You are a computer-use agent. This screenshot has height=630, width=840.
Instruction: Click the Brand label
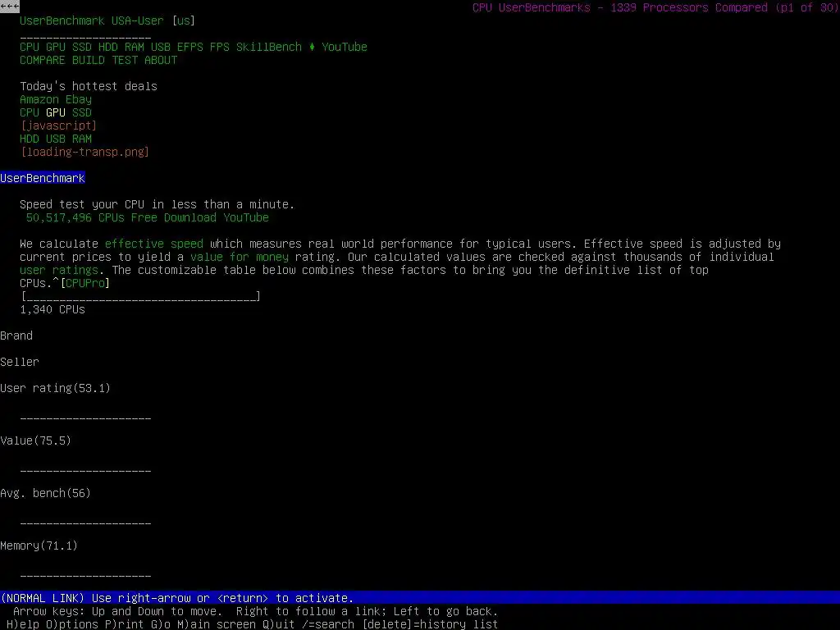pyautogui.click(x=16, y=336)
